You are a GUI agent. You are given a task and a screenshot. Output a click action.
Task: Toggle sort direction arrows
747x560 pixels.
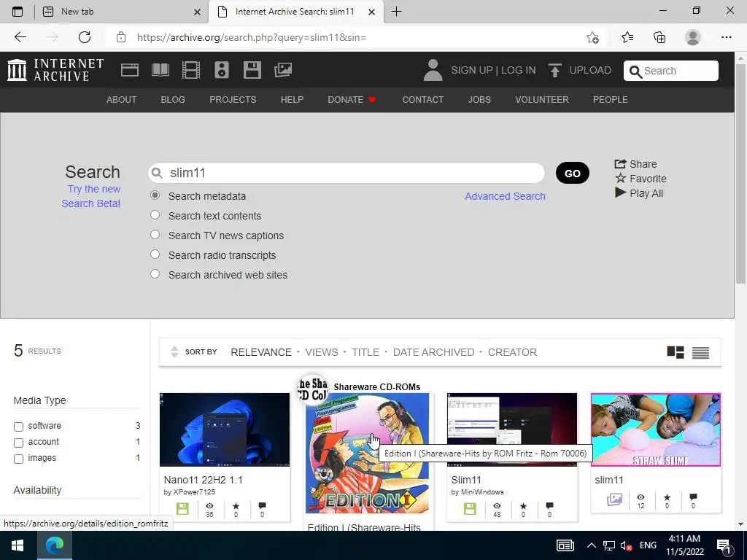pyautogui.click(x=174, y=352)
